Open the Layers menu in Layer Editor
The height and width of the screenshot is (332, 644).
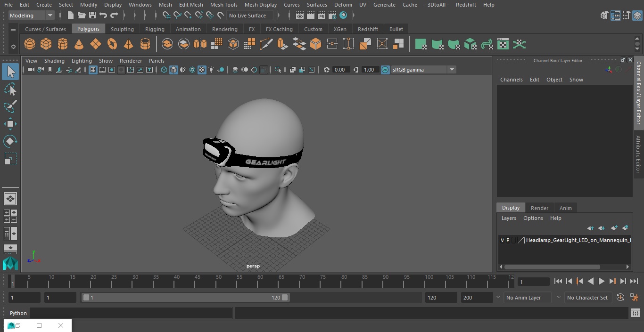click(x=509, y=218)
